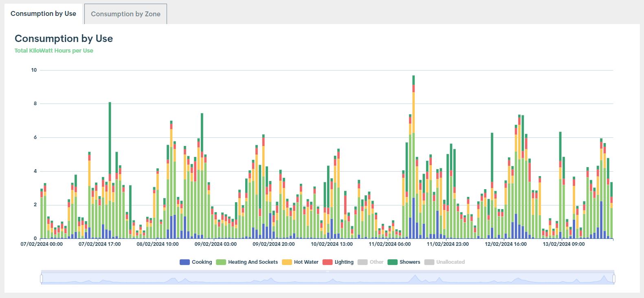Viewport: 644px width, 298px height.
Task: Click the Total KiloWatt Hours per Use subtitle
Action: pos(54,51)
